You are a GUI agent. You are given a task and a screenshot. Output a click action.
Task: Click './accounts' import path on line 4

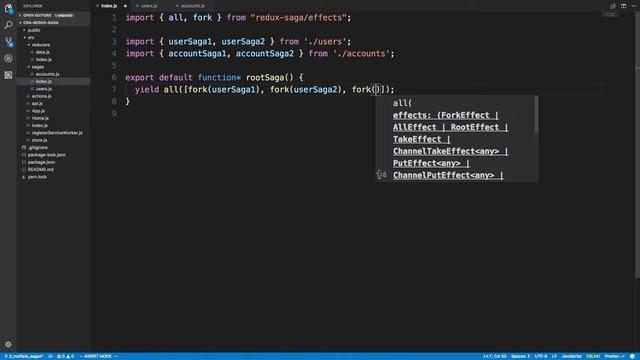(x=361, y=53)
